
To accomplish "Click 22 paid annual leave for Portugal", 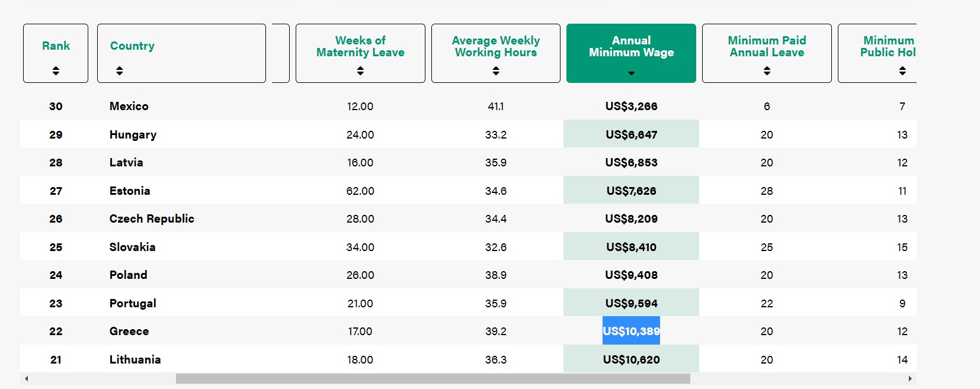I will point(767,303).
